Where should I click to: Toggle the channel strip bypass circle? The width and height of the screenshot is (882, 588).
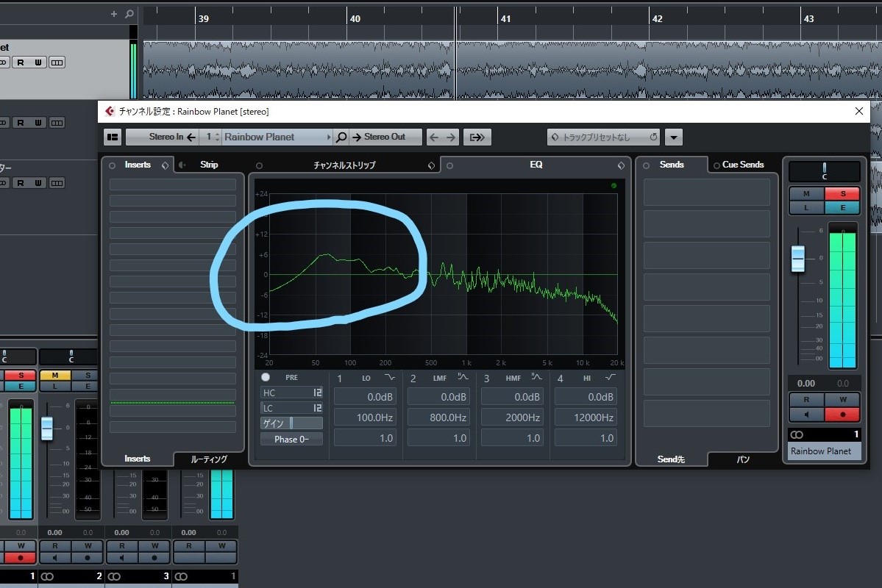[259, 165]
